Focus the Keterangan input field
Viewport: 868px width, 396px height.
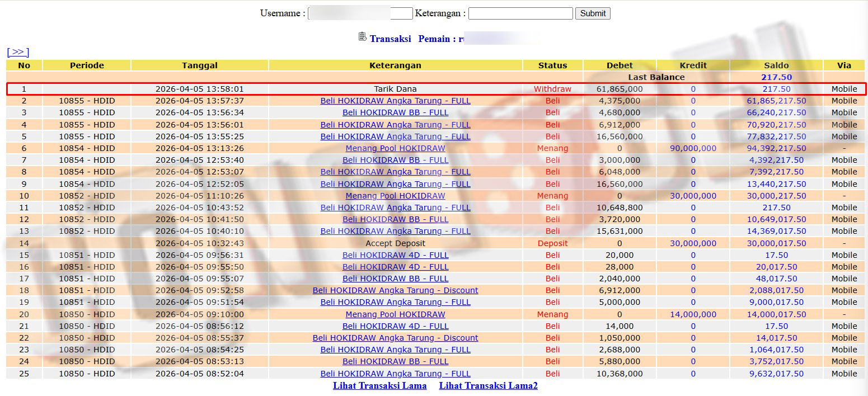click(520, 13)
